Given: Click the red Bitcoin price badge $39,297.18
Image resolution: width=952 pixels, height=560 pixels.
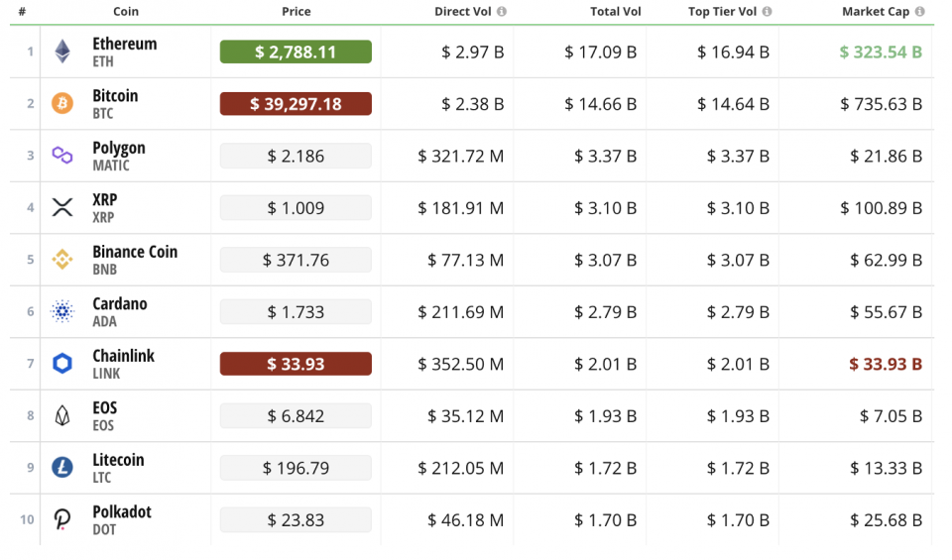Looking at the screenshot, I should click(x=296, y=103).
